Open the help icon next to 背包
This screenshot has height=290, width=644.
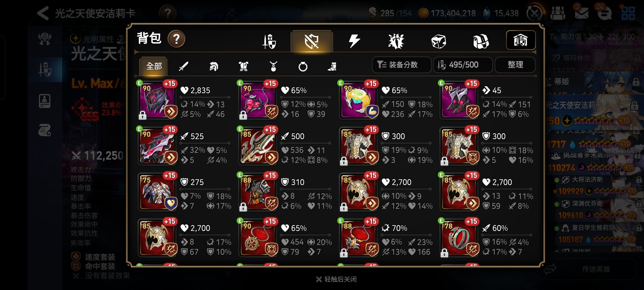click(176, 39)
